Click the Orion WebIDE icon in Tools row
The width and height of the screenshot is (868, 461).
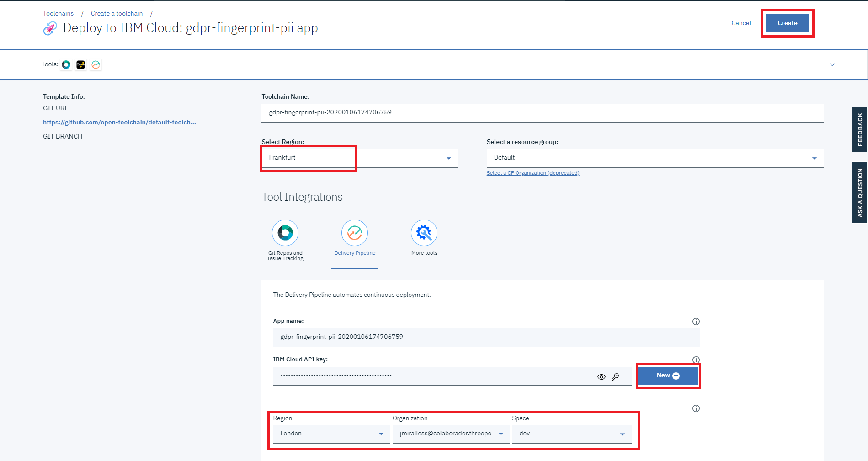point(81,64)
